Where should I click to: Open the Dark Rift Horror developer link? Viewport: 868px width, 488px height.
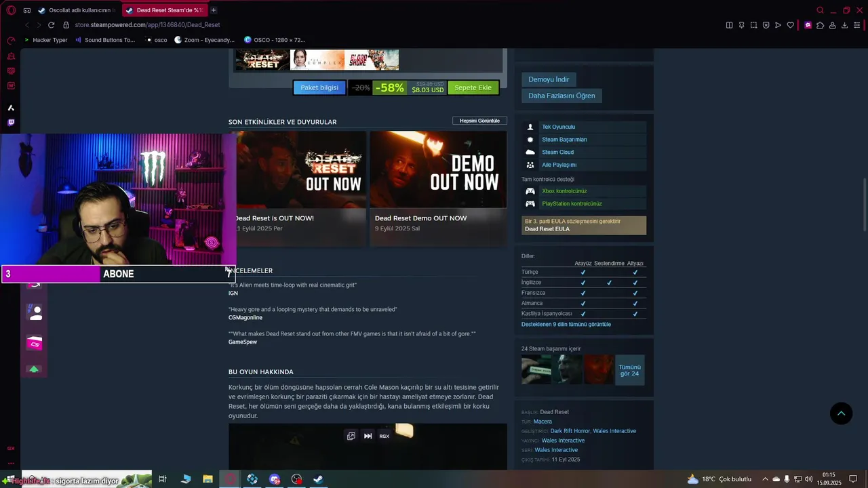(570, 431)
